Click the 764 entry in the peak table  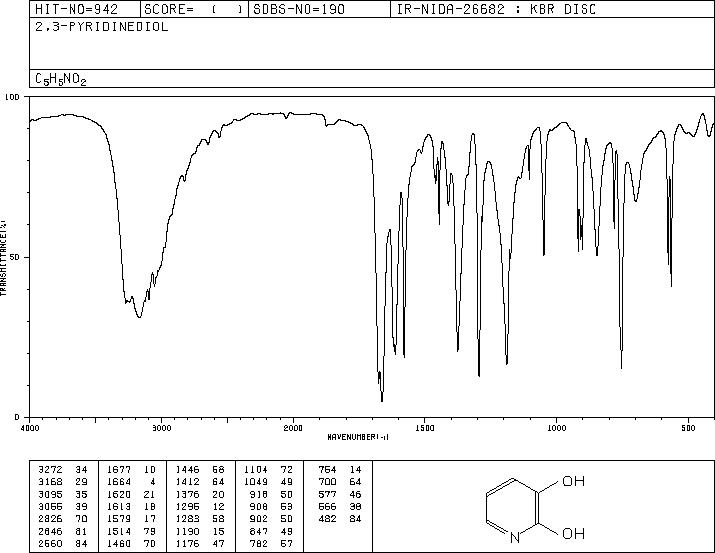tap(327, 470)
